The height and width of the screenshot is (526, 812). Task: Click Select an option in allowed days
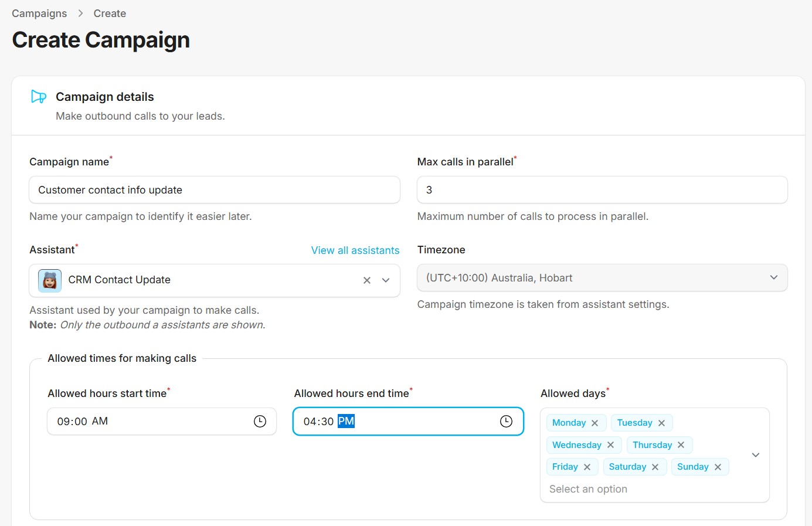(x=588, y=489)
